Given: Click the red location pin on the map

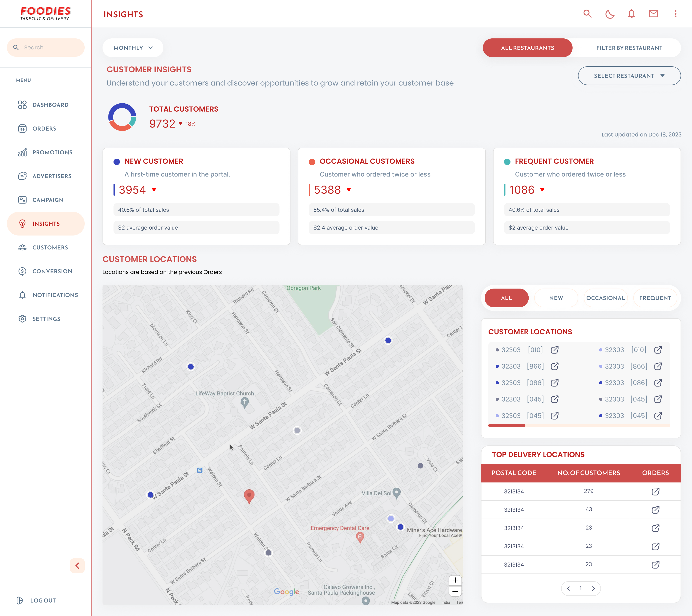Looking at the screenshot, I should (249, 495).
